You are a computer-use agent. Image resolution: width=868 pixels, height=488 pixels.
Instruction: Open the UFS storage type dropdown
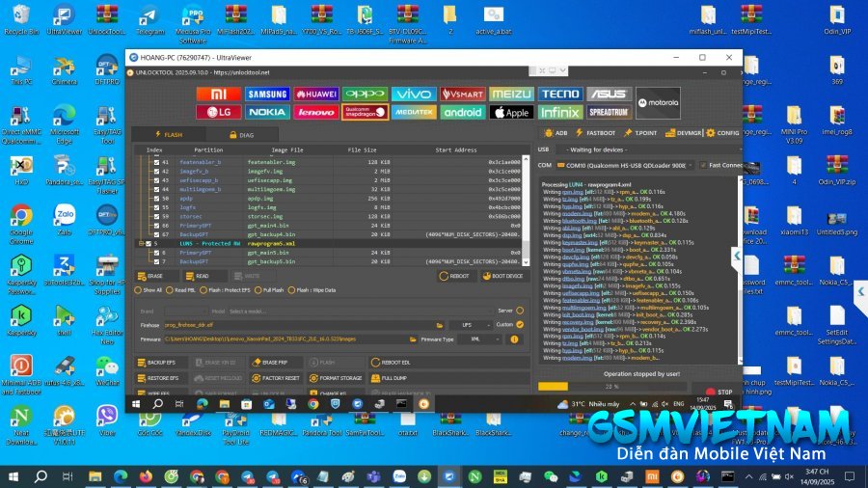click(472, 325)
